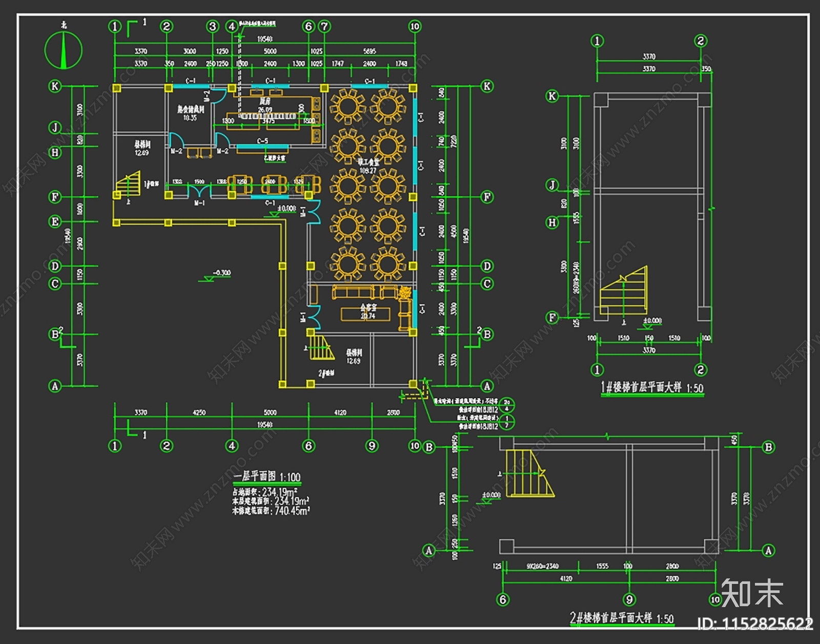
Task: Select the '1#楼梯首层平面大样 1:50' title
Action: (x=652, y=387)
